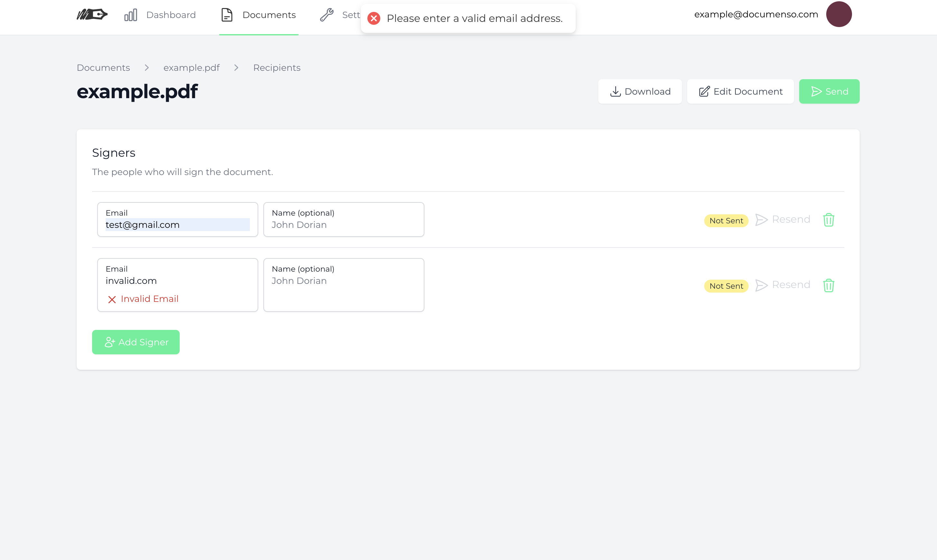The image size is (937, 560).
Task: Click the Settings wrench icon
Action: (x=327, y=15)
